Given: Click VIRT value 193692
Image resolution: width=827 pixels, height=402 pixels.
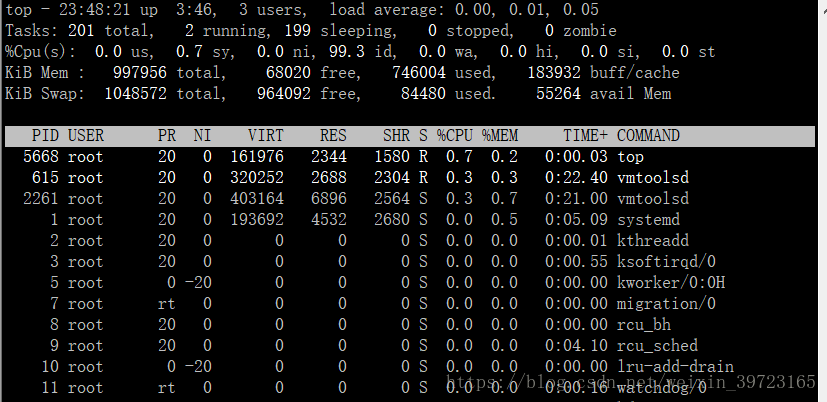Looking at the screenshot, I should (257, 220).
